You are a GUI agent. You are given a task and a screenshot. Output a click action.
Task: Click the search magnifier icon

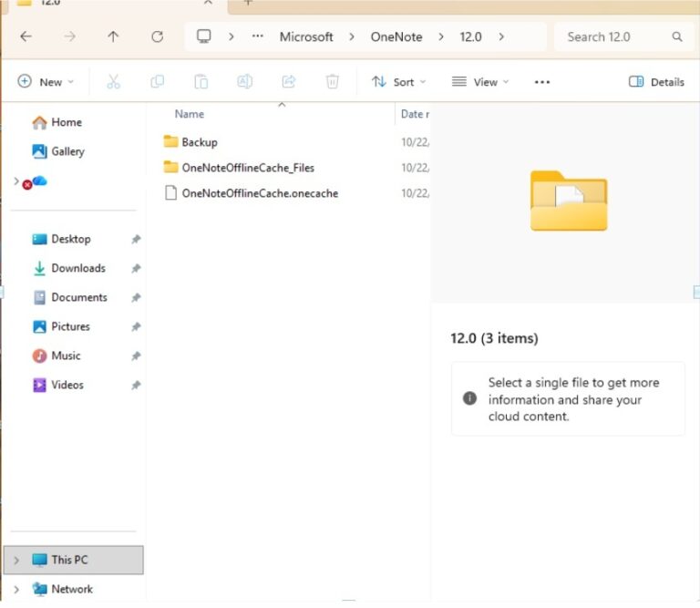click(677, 36)
